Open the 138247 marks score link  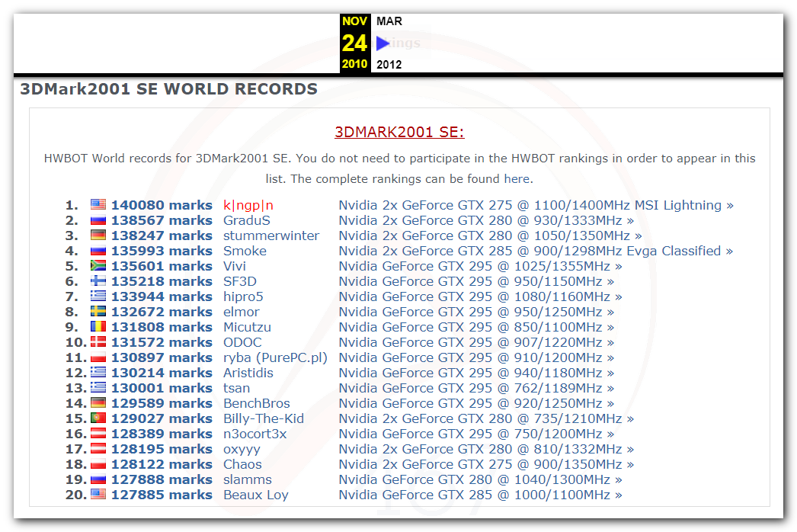point(162,236)
